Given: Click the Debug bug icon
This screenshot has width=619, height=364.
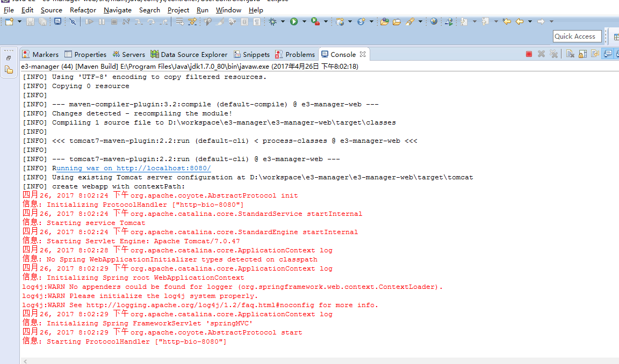Looking at the screenshot, I should click(x=273, y=21).
